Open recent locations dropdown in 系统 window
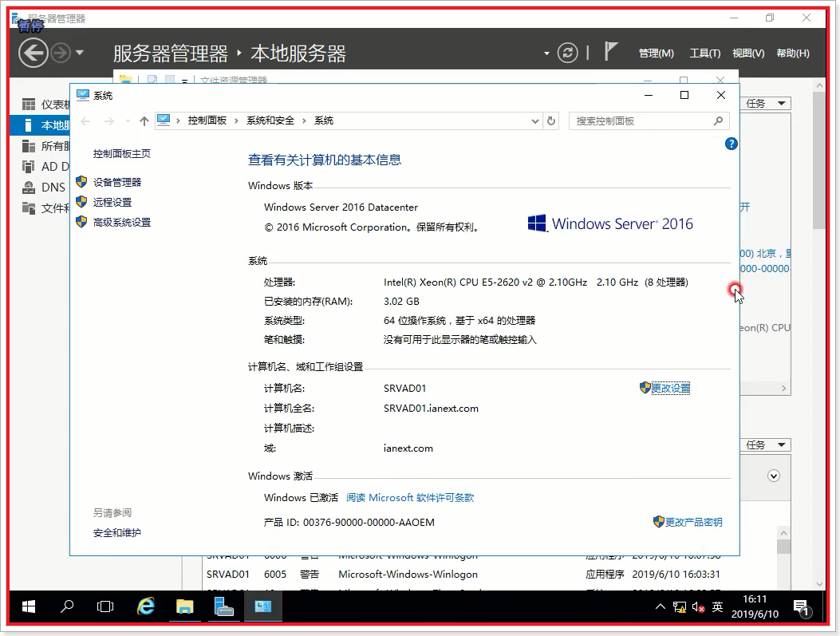Viewport: 840px width, 636px height. (x=128, y=121)
